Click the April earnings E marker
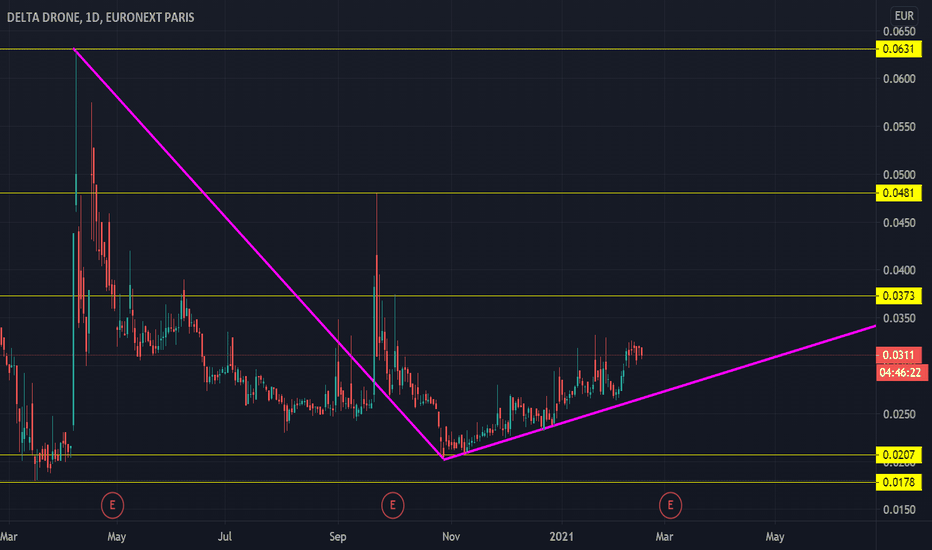The image size is (932, 550). (x=112, y=505)
